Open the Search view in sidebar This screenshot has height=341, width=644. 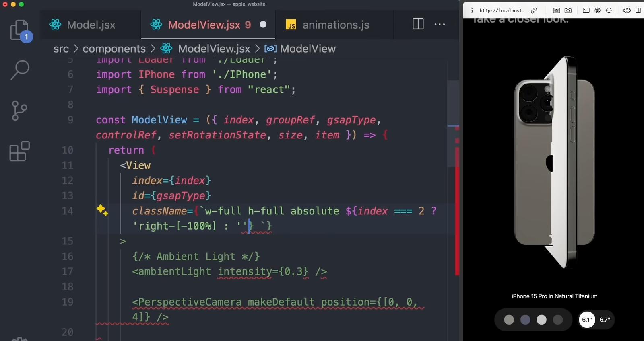click(x=19, y=70)
